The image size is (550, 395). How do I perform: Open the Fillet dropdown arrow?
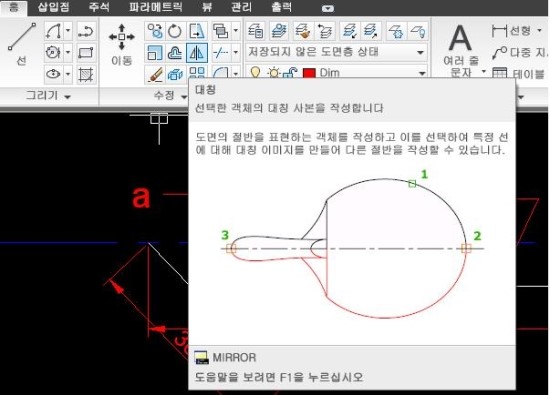[x=236, y=73]
